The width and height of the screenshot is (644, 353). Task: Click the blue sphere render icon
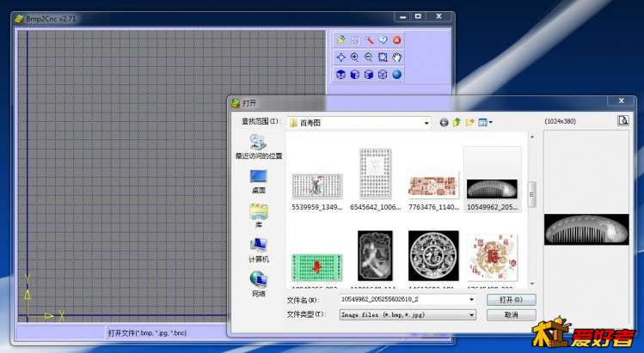pos(397,75)
